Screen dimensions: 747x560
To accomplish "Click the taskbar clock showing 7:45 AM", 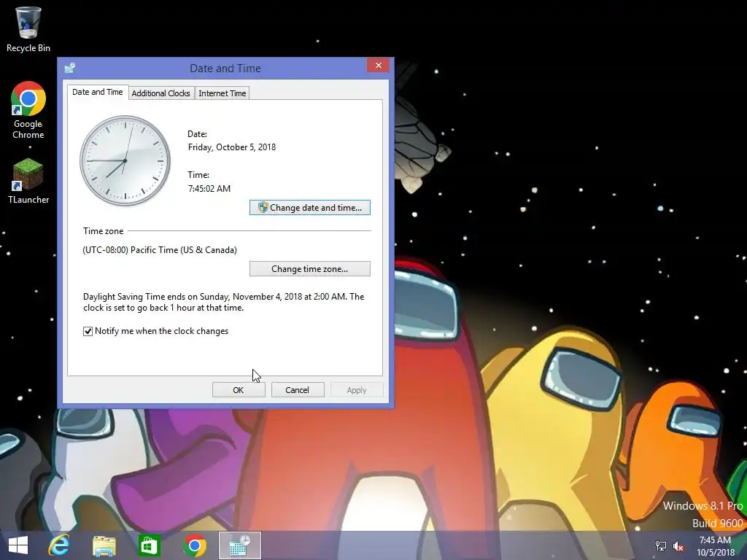I will tap(715, 546).
